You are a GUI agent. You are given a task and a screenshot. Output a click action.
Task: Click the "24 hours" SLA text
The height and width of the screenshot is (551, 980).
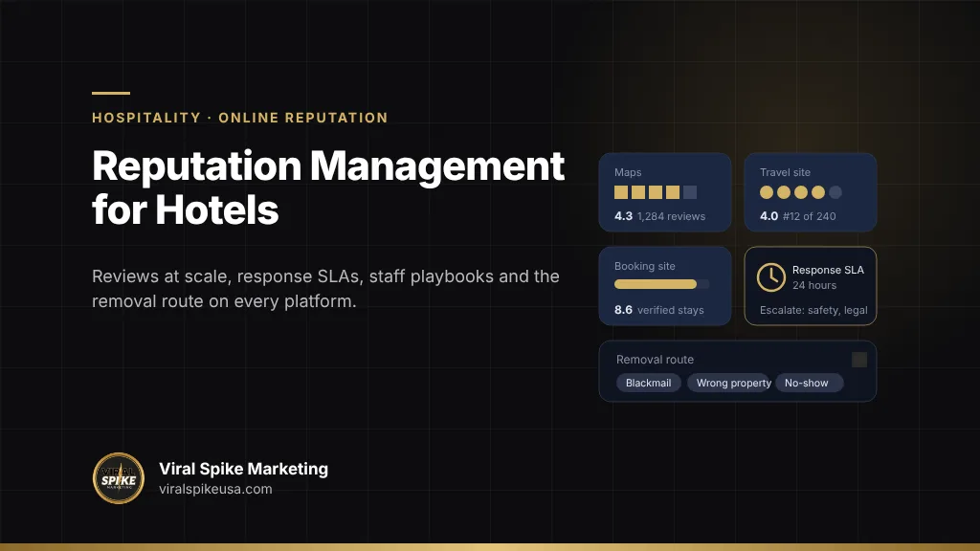(814, 285)
